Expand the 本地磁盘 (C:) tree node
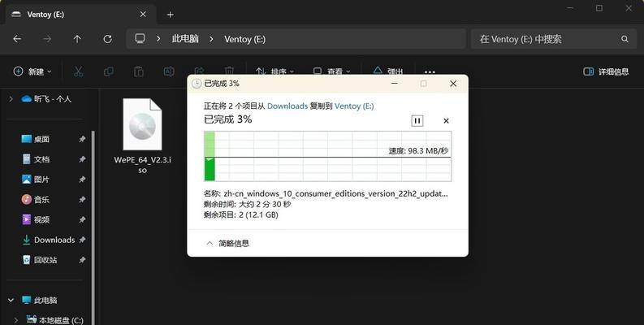This screenshot has width=644, height=325. point(16,320)
